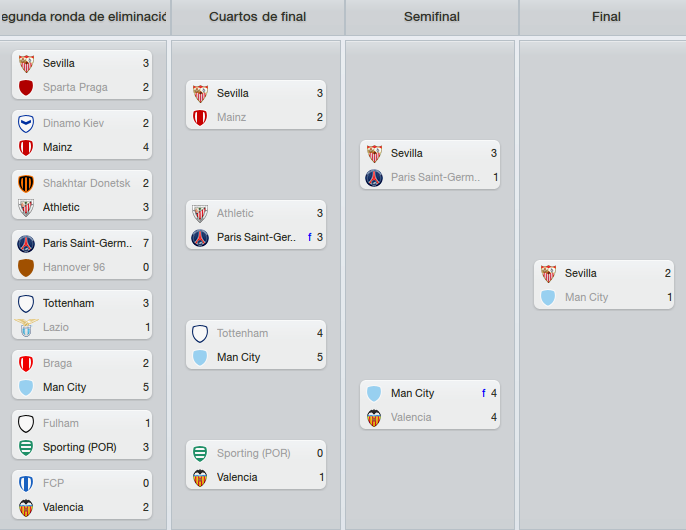
Task: Select the Cuartos de final column header
Action: [257, 17]
